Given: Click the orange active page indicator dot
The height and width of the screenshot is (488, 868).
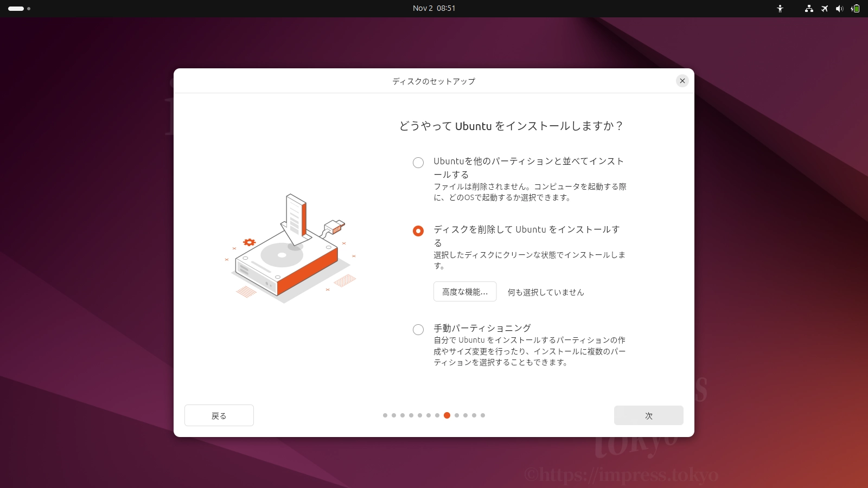Looking at the screenshot, I should click(447, 415).
